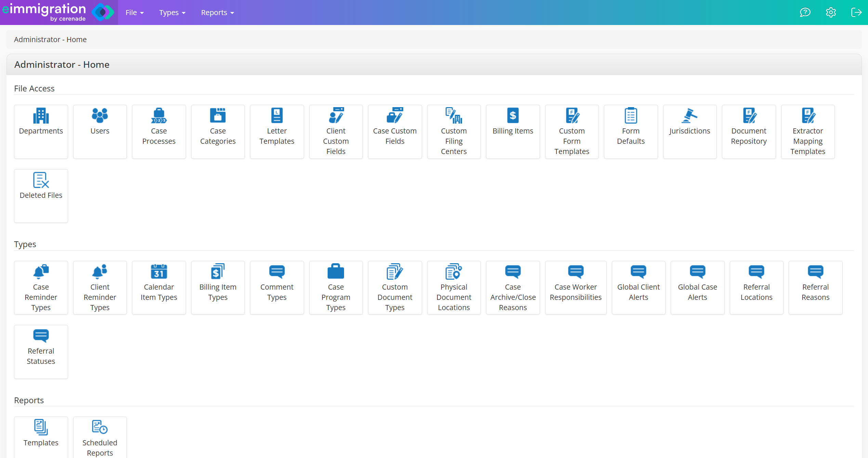Expand the Reports dropdown menu
This screenshot has height=458, width=868.
pyautogui.click(x=217, y=13)
